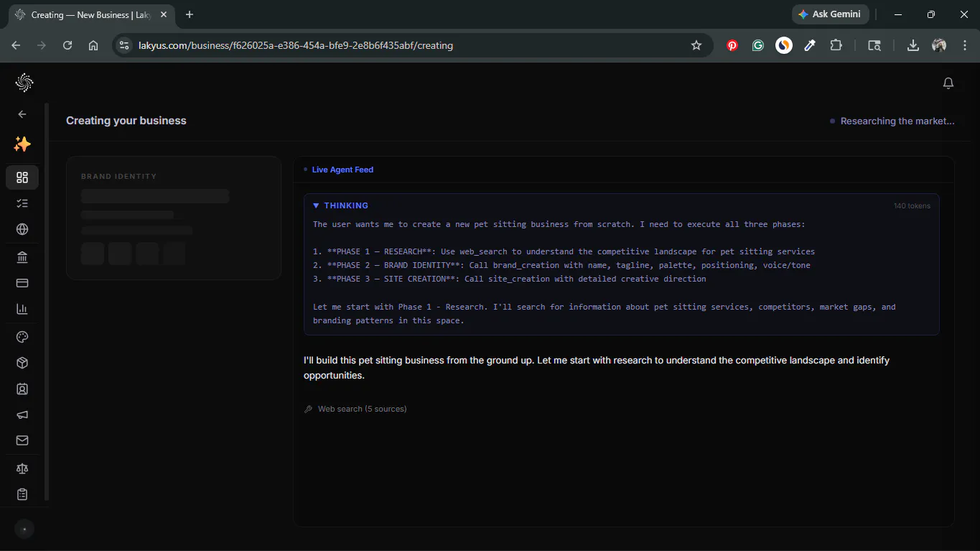The image size is (980, 551).
Task: Open the Chrome three-dot menu
Action: click(963, 45)
